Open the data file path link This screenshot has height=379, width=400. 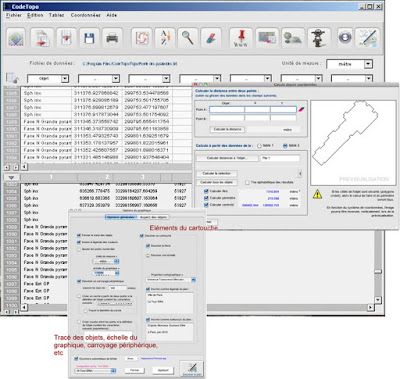pos(130,64)
